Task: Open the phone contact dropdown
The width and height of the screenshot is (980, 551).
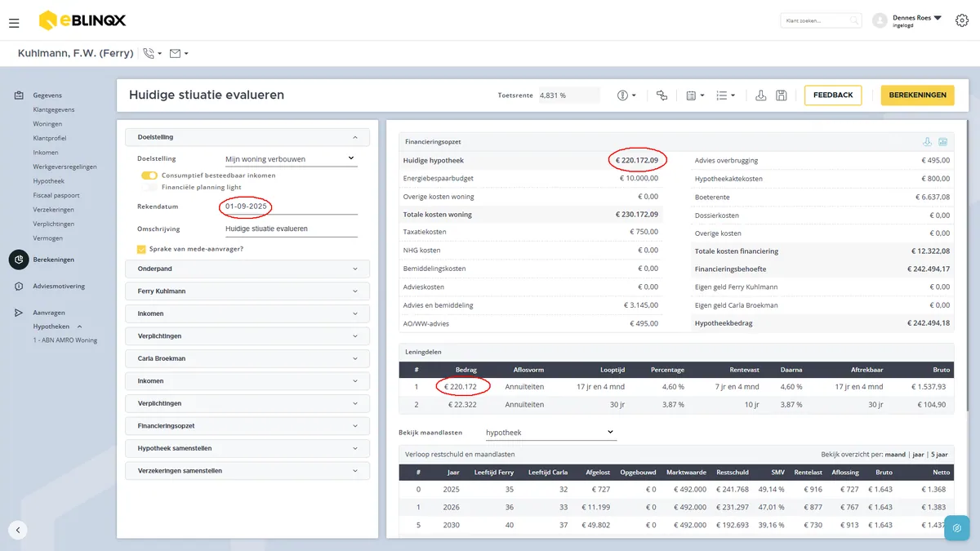Action: (152, 53)
